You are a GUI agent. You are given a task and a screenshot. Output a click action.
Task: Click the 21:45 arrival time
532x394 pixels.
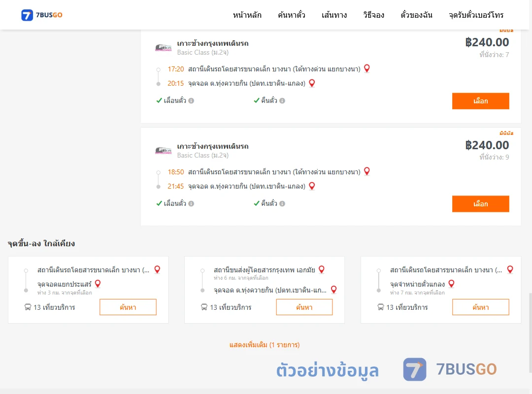tap(176, 186)
